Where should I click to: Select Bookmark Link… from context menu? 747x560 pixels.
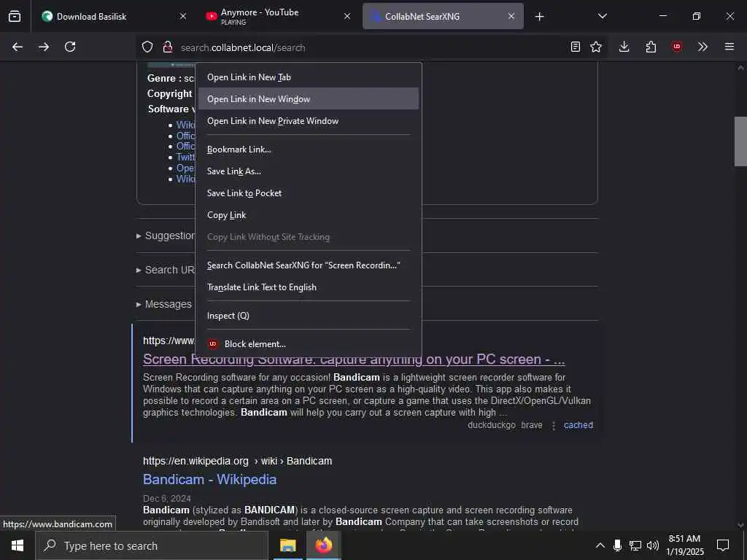(309, 149)
